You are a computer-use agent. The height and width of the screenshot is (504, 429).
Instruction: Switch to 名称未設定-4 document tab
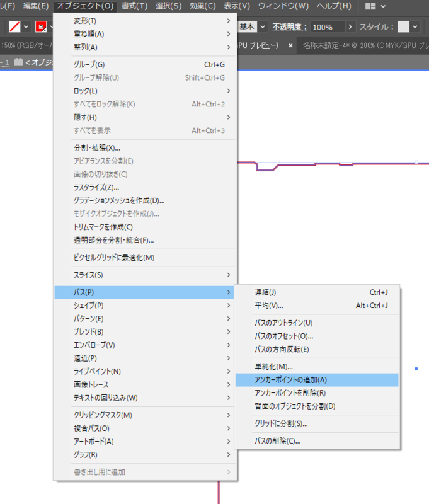pos(365,45)
